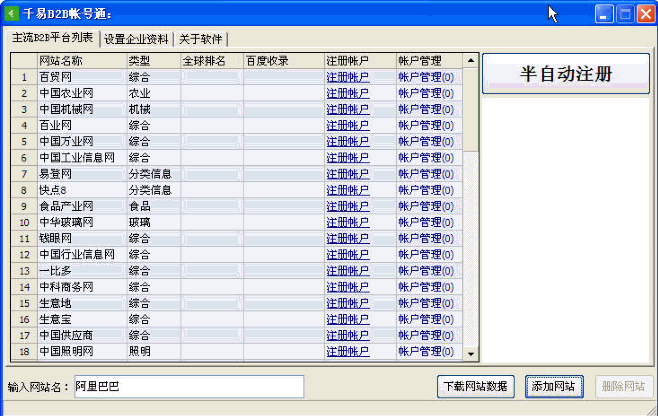
Task: Open 注册帐户 link for 百业网
Action: 348,126
